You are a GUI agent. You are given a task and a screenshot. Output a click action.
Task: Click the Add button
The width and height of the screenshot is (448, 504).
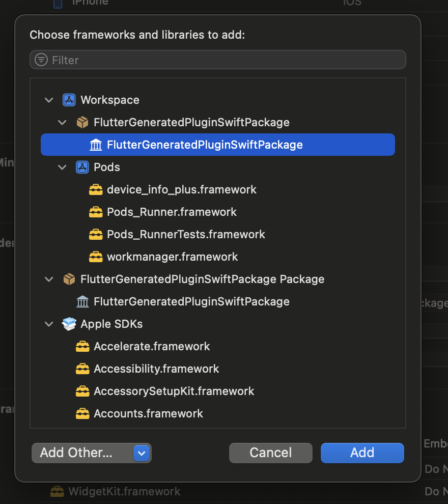(x=362, y=453)
